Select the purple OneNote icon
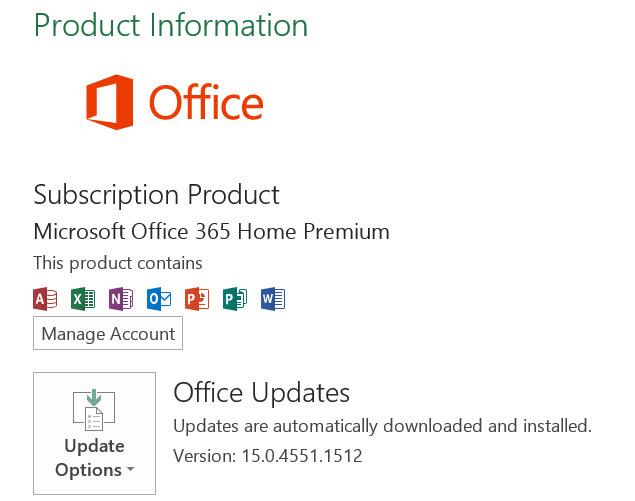The image size is (635, 501). 121,299
